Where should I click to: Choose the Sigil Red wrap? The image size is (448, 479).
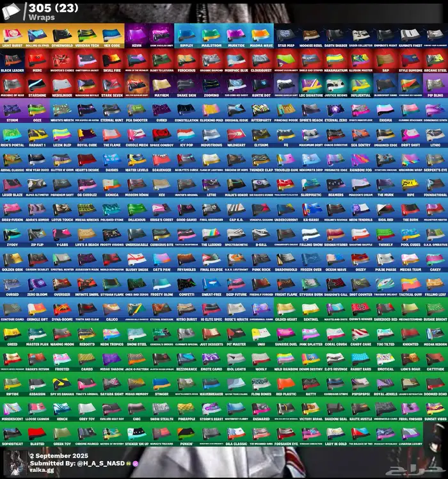click(x=386, y=210)
